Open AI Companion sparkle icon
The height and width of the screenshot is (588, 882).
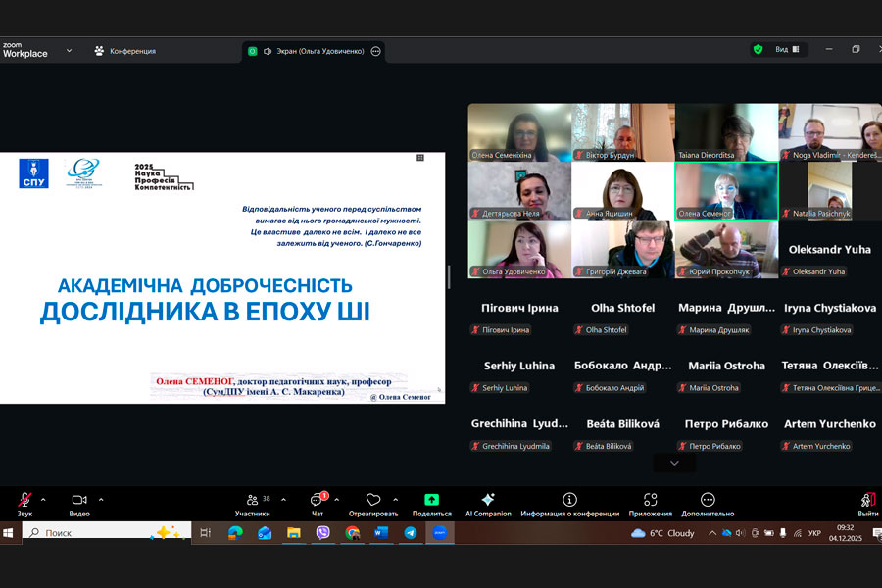coord(488,499)
